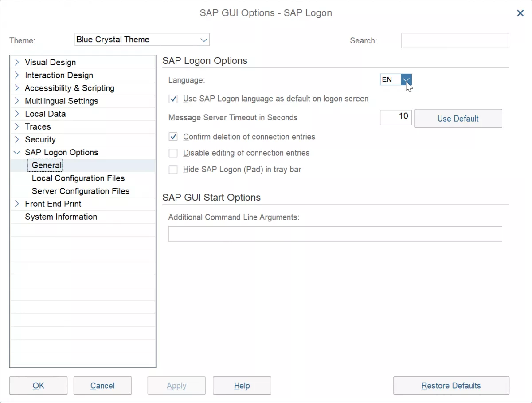The image size is (532, 403).
Task: Focus the Search input field
Action: 455,40
